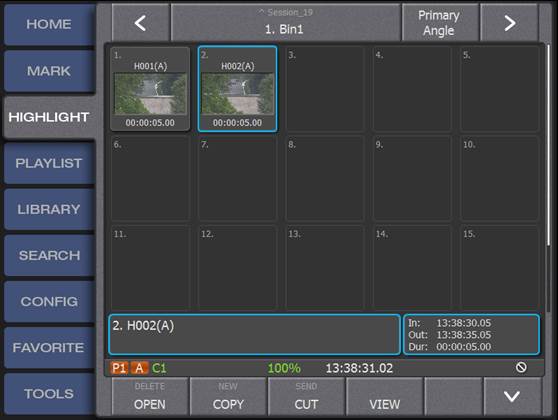
Task: Click the prohibited circle status icon
Action: pos(521,367)
